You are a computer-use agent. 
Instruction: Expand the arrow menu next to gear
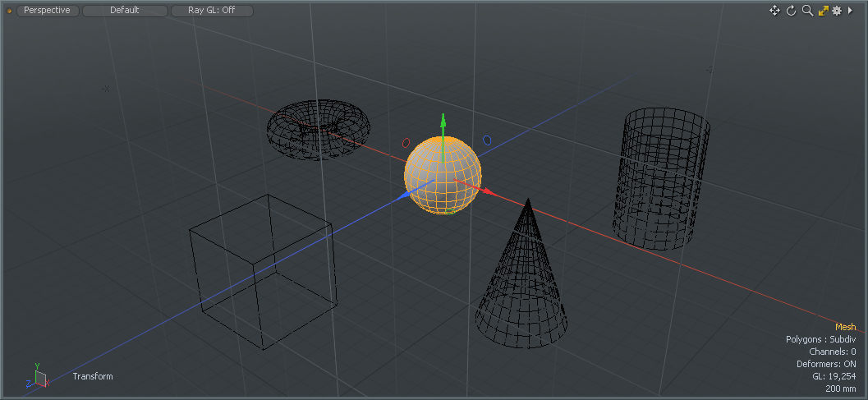[x=850, y=11]
